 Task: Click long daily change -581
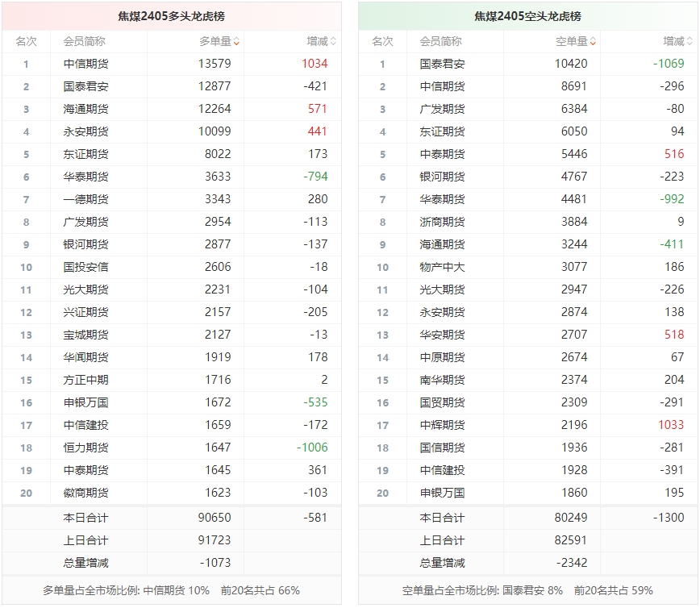[315, 518]
